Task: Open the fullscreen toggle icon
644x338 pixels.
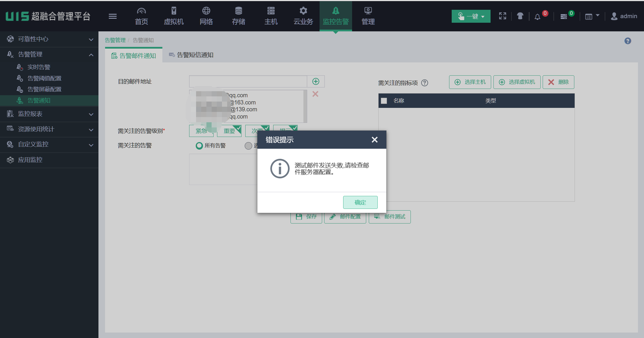Action: click(502, 16)
